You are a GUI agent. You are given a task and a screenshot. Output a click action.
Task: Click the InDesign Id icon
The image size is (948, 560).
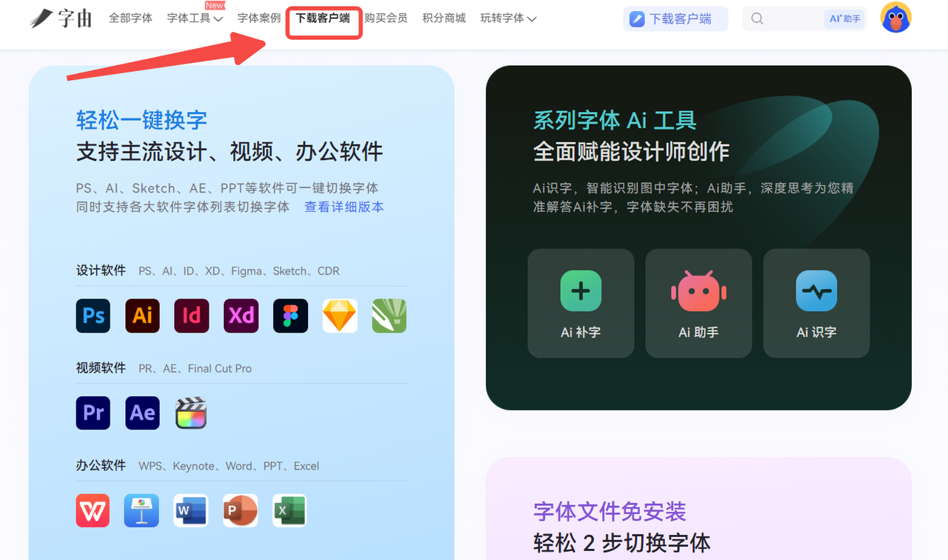pyautogui.click(x=192, y=316)
